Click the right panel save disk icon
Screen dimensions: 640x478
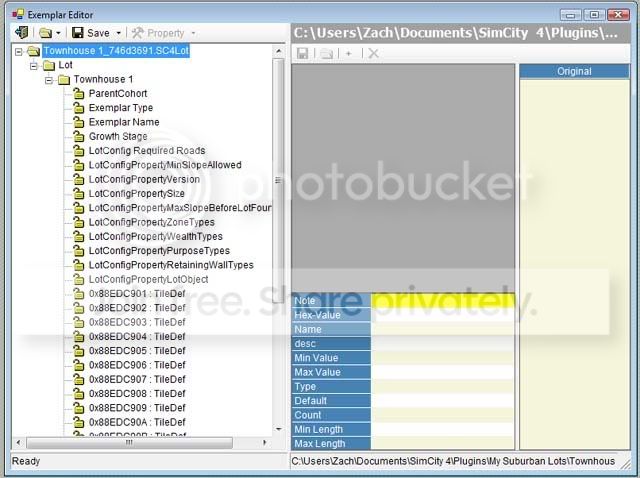302,53
